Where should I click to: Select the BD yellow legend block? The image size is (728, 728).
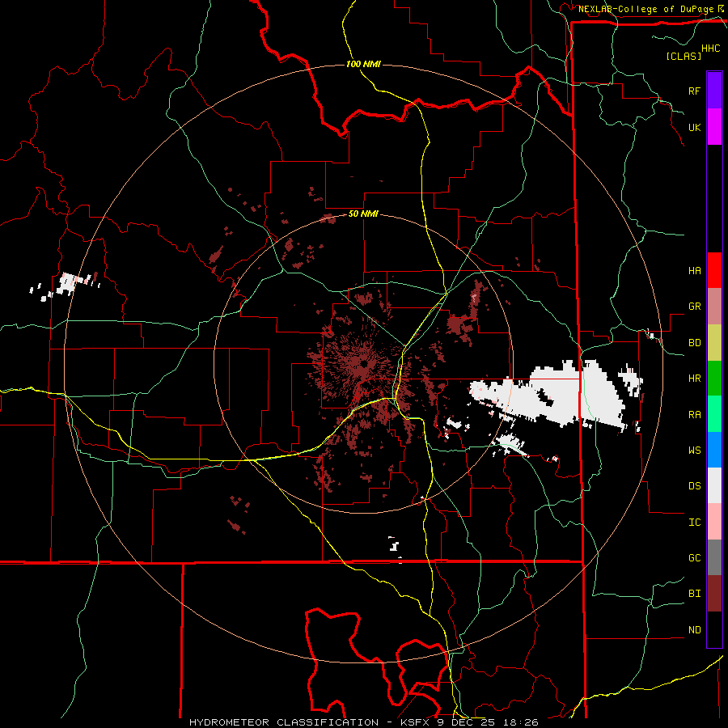point(714,343)
